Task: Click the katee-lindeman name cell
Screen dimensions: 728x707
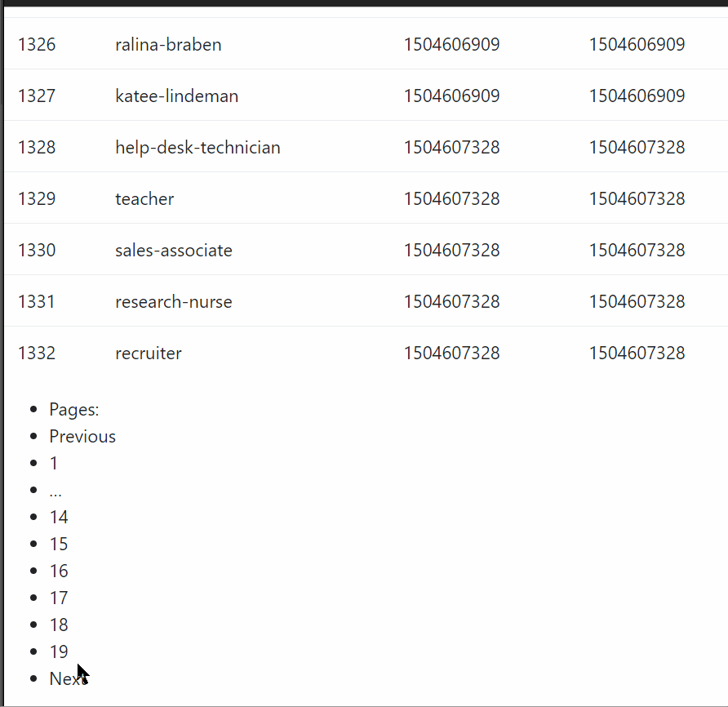Action: tap(177, 96)
